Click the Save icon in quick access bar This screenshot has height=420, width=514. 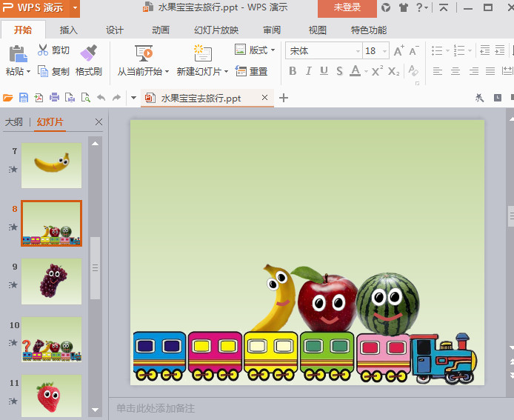click(24, 98)
